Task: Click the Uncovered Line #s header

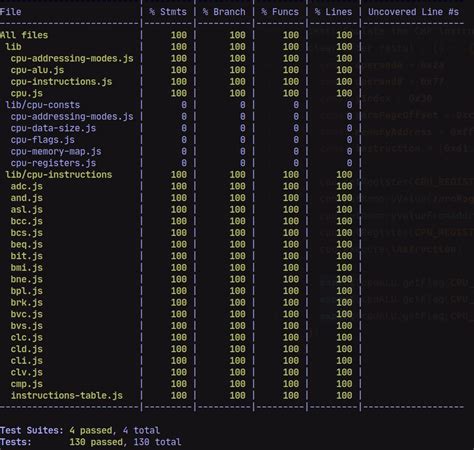Action: (x=413, y=12)
